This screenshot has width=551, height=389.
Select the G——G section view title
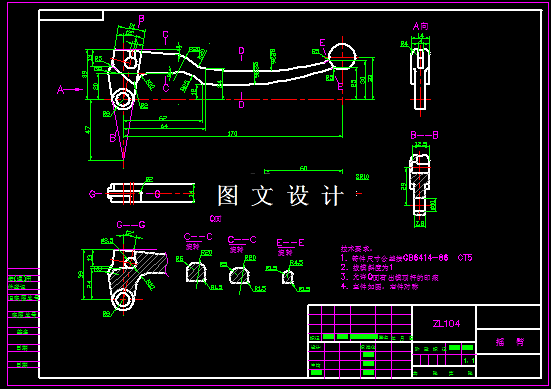point(131,225)
